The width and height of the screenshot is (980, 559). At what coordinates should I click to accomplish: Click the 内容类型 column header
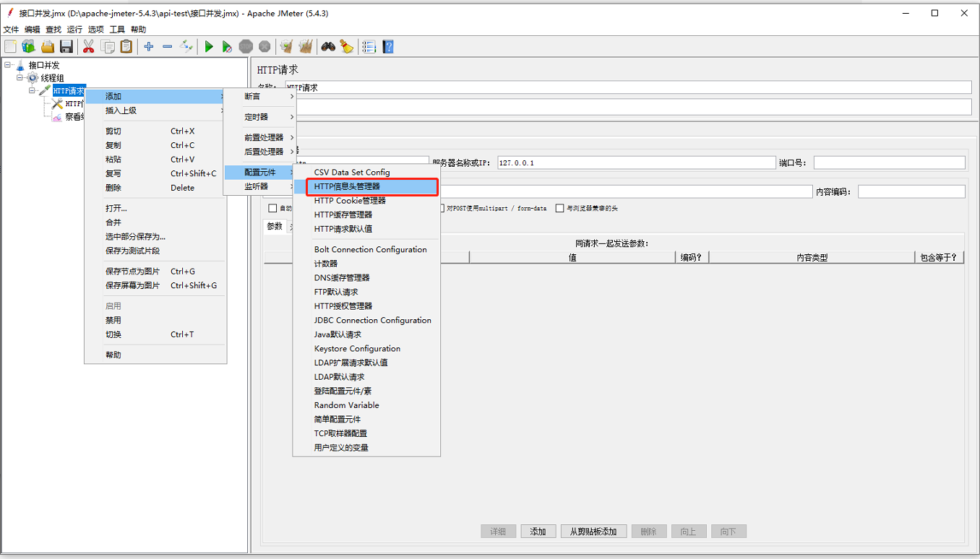(x=812, y=257)
